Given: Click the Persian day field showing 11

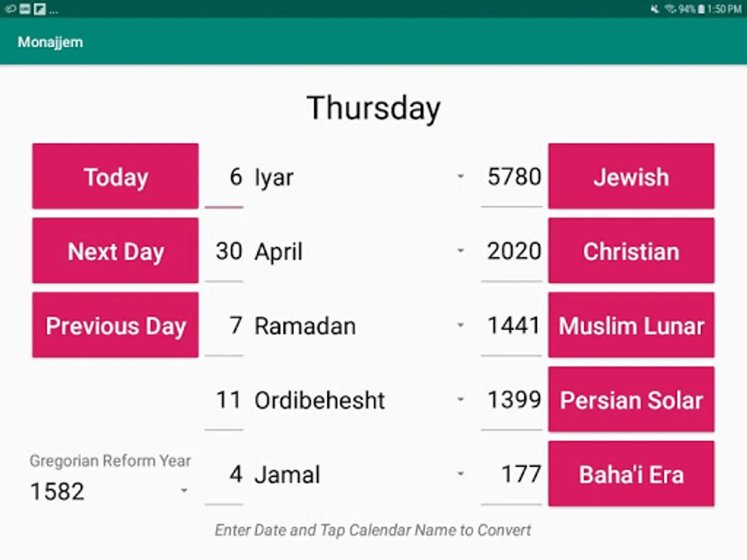Looking at the screenshot, I should tap(225, 400).
